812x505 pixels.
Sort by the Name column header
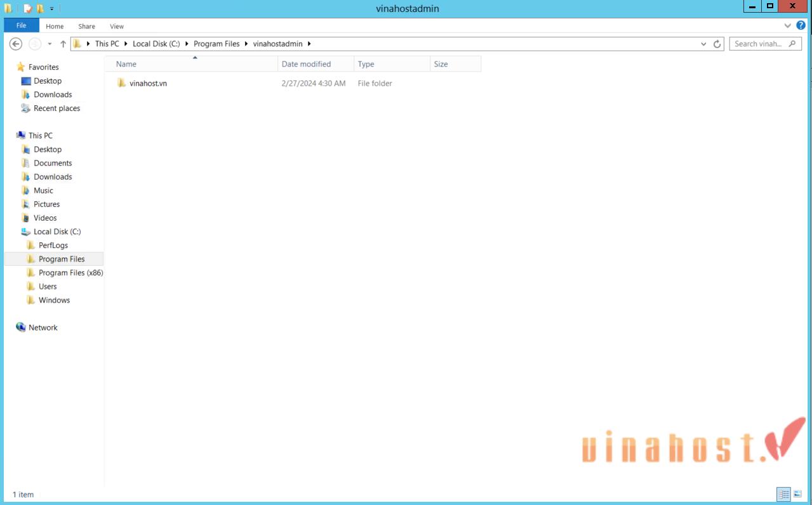click(191, 64)
